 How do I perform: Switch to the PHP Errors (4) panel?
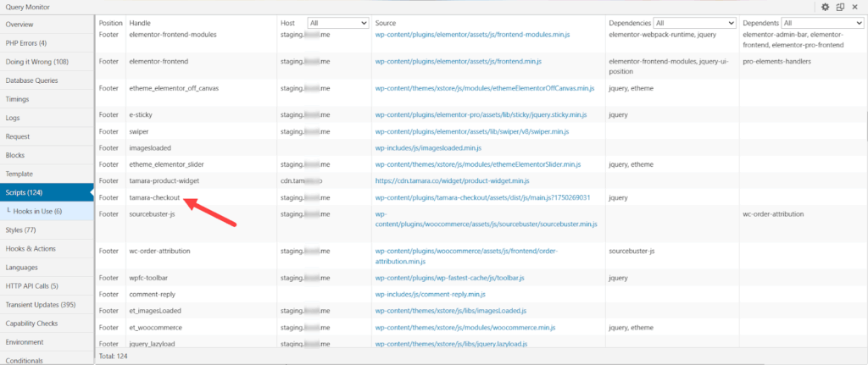[26, 42]
